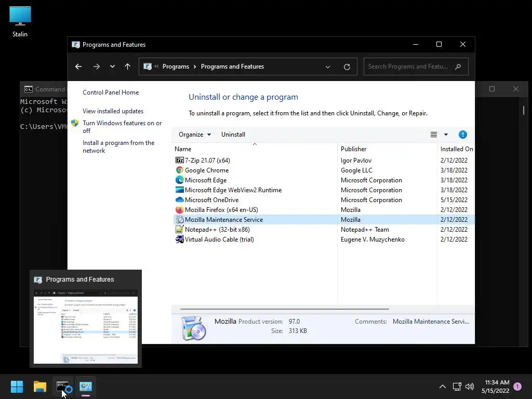Image resolution: width=532 pixels, height=399 pixels.
Task: Select the Microsoft Edge WebView2 Runtime row
Action: (x=324, y=190)
